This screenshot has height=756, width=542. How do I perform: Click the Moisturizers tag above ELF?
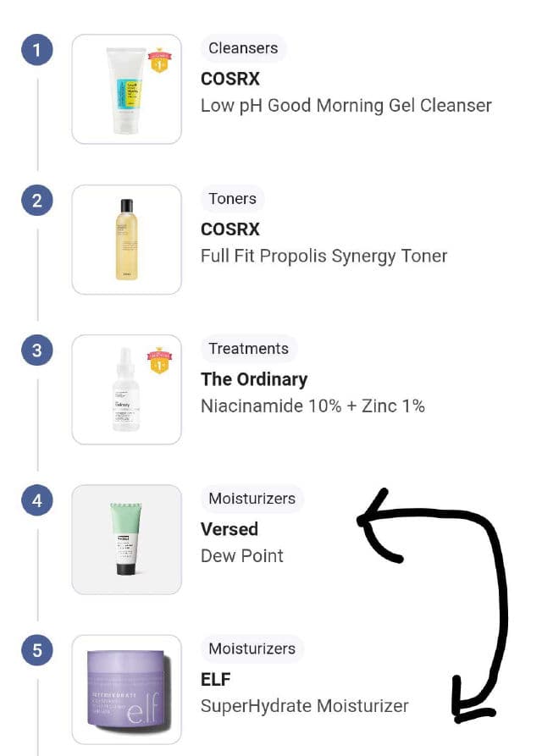tap(252, 648)
